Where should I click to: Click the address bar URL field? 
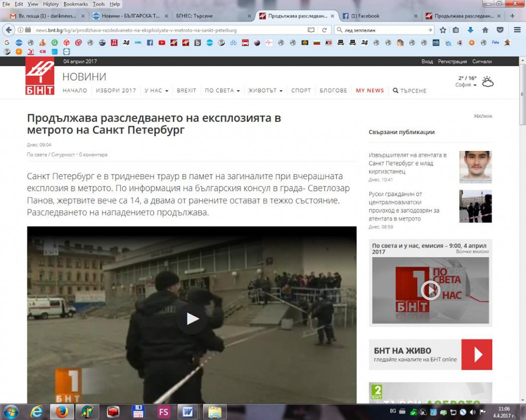[x=170, y=30]
